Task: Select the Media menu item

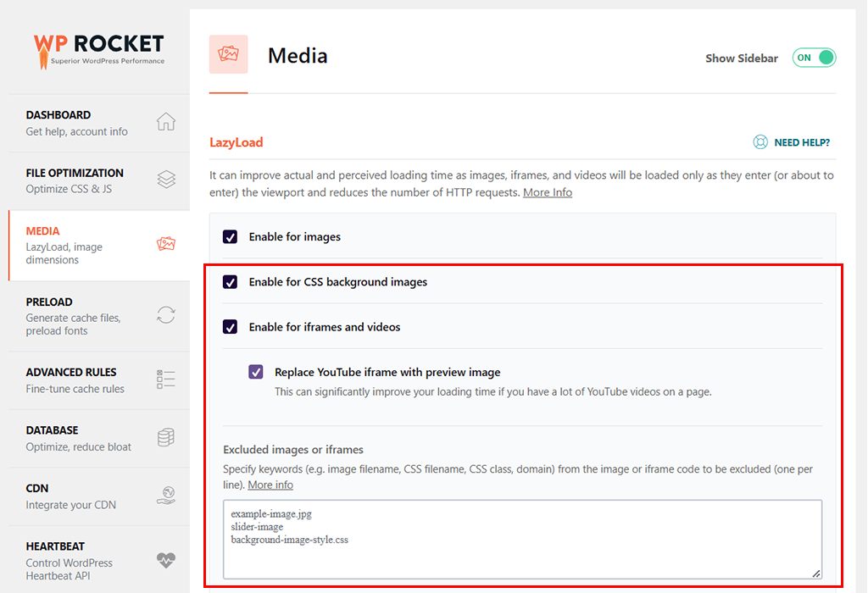Action: pyautogui.click(x=99, y=245)
